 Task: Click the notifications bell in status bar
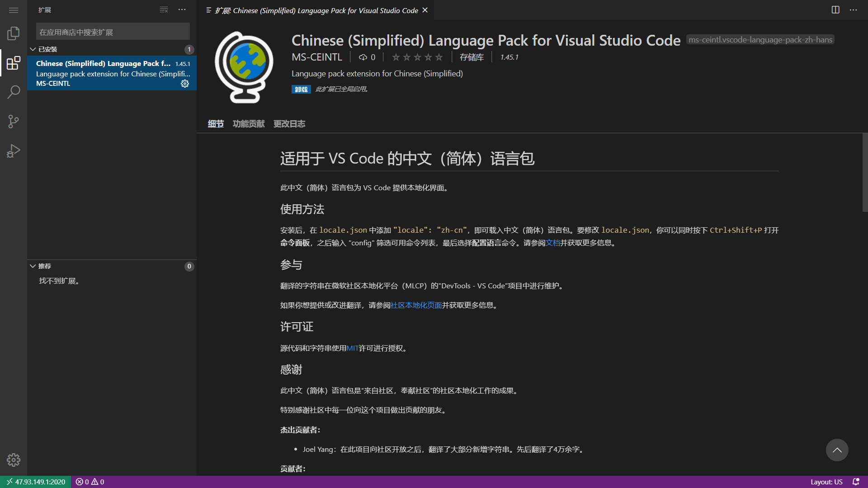[x=856, y=482]
